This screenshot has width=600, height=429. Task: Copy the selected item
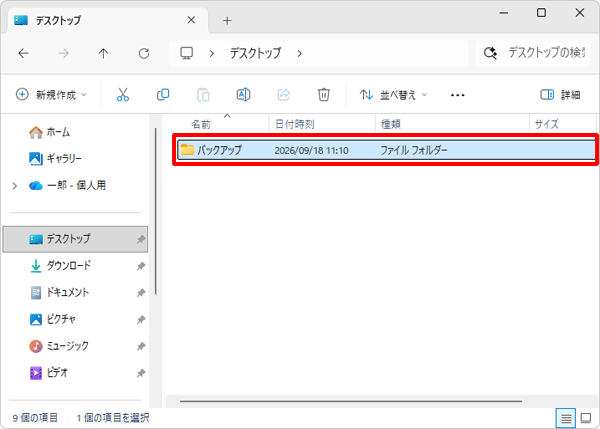[x=163, y=95]
